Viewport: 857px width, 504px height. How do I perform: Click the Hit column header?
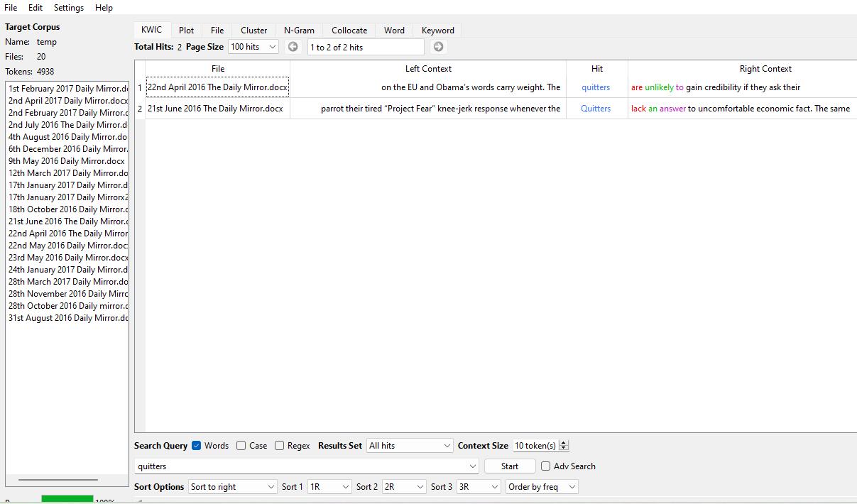pyautogui.click(x=597, y=69)
